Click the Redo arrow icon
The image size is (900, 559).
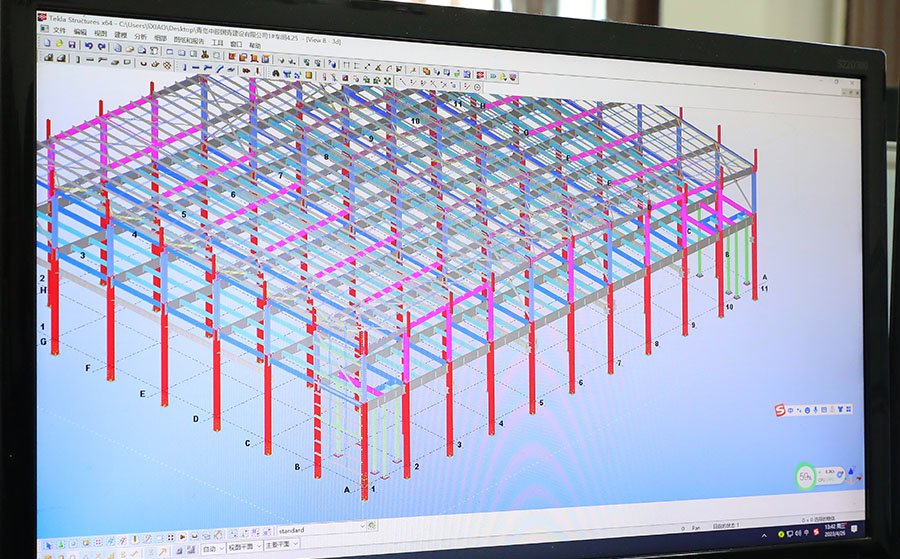101,46
